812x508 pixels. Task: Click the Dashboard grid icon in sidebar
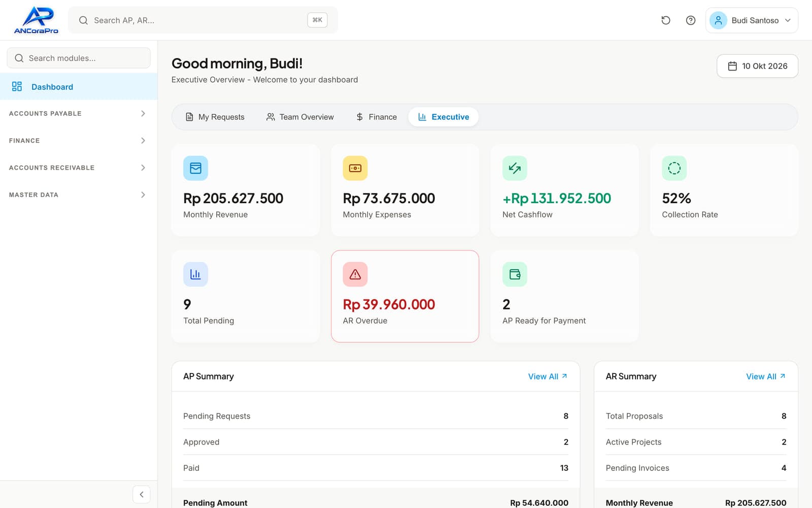pos(17,86)
